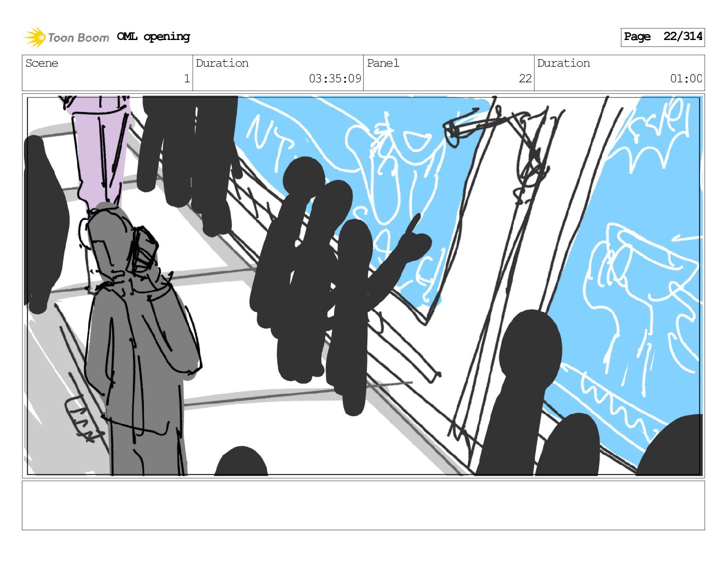Click the empty notes box below the panel
Screen dimensions: 728x563
(x=364, y=506)
